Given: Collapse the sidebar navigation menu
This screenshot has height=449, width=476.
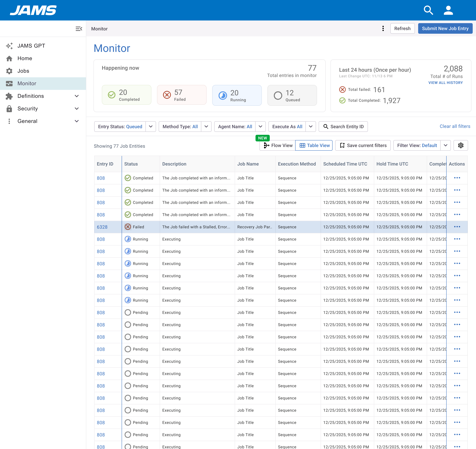Looking at the screenshot, I should click(x=79, y=29).
